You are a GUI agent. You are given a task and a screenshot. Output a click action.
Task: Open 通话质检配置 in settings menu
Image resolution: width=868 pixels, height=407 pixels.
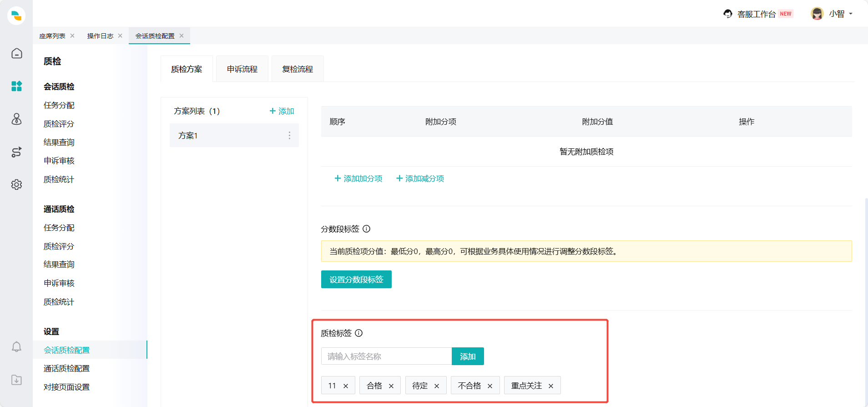[x=66, y=368]
